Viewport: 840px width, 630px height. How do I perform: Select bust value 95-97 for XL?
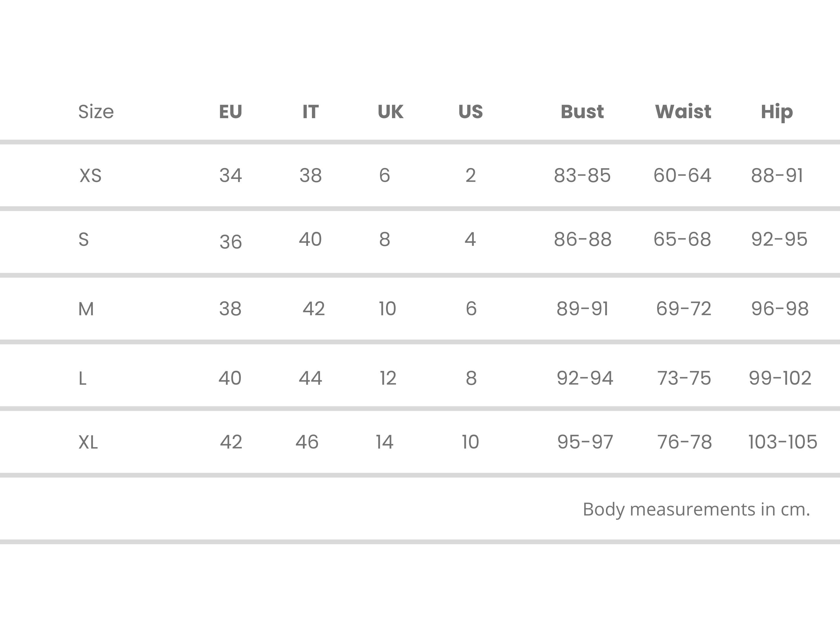click(x=585, y=442)
